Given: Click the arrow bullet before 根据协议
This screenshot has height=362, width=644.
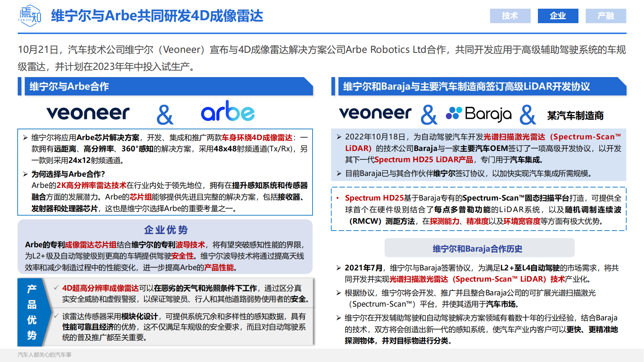Looking at the screenshot, I should (339, 293).
